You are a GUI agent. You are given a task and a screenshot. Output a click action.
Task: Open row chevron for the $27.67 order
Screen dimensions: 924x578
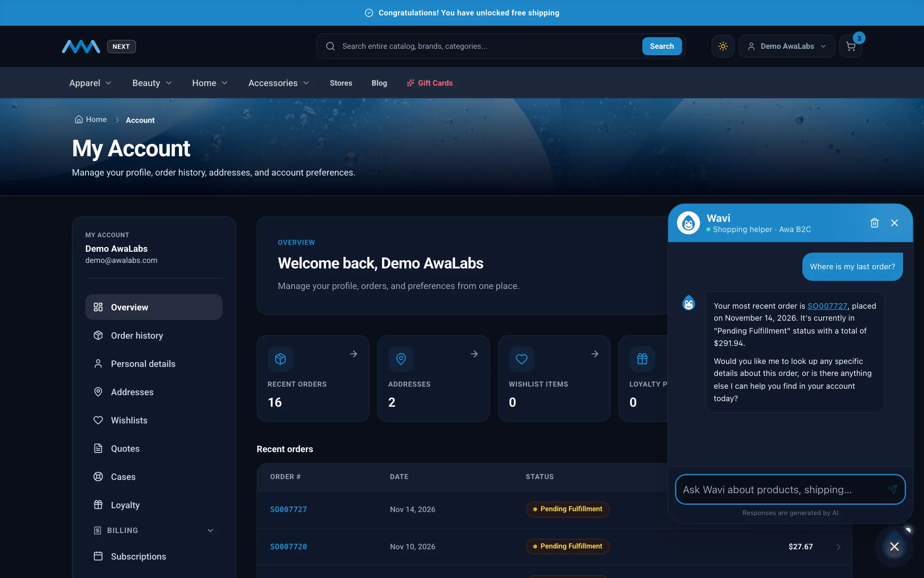[838, 547]
